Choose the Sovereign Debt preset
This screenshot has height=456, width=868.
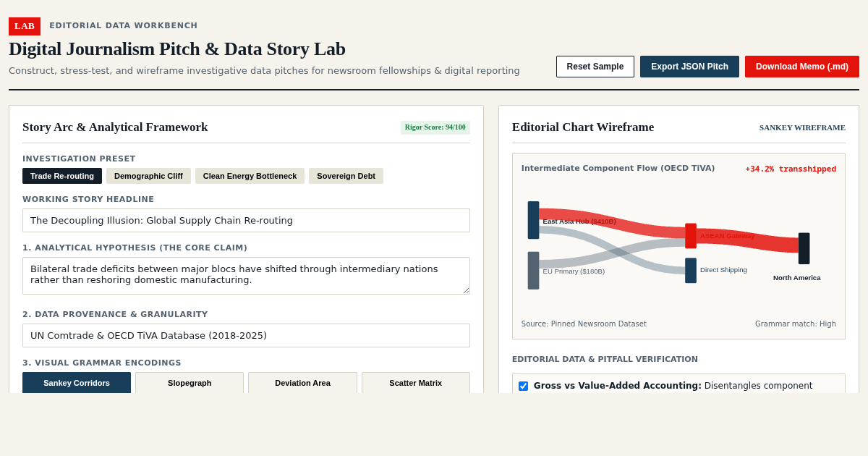pos(346,176)
